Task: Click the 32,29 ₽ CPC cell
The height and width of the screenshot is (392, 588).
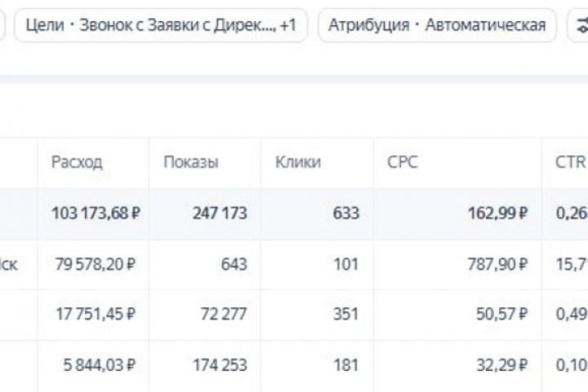Action: (x=499, y=365)
